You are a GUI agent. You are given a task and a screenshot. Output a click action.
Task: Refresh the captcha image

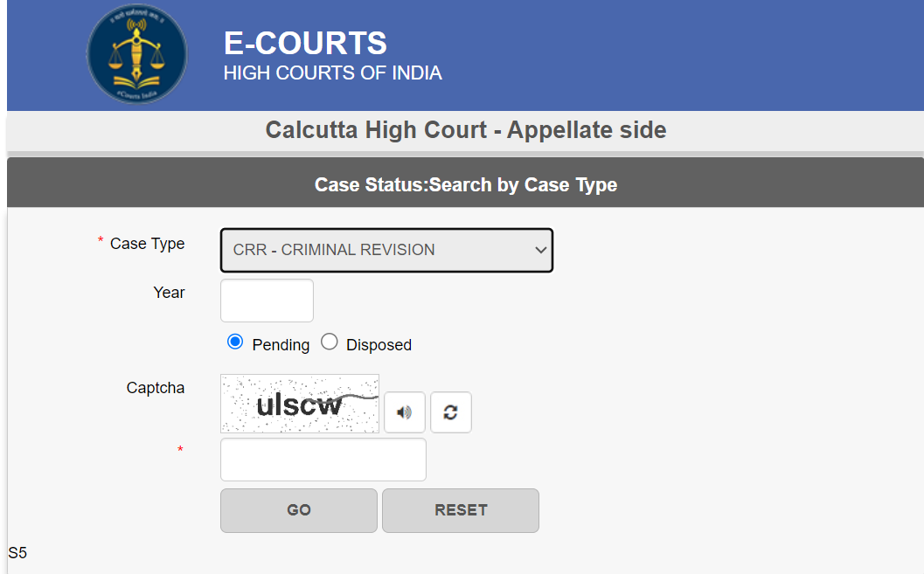tap(451, 412)
